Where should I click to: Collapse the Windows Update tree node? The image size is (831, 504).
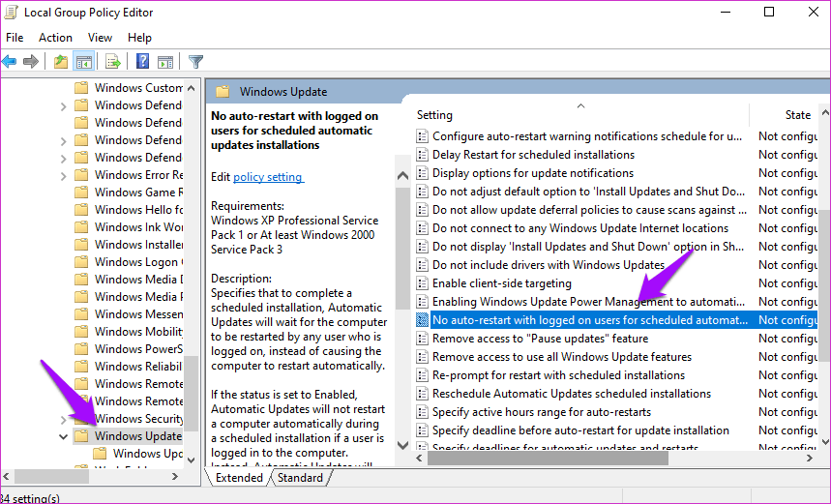63,436
